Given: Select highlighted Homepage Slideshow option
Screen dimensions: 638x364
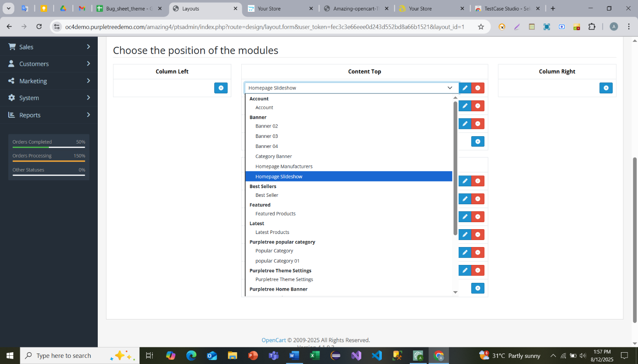Looking at the screenshot, I should 349,176.
